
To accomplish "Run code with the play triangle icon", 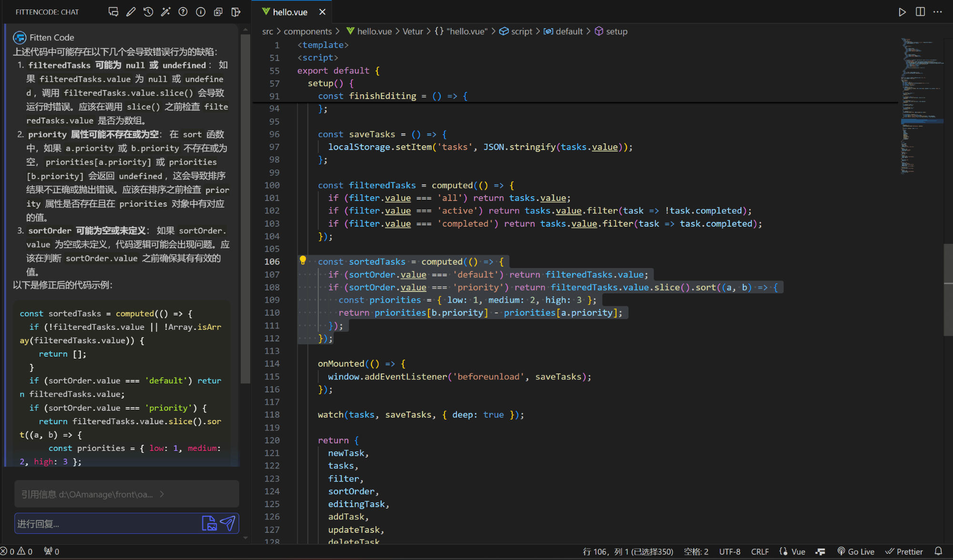I will (x=902, y=12).
